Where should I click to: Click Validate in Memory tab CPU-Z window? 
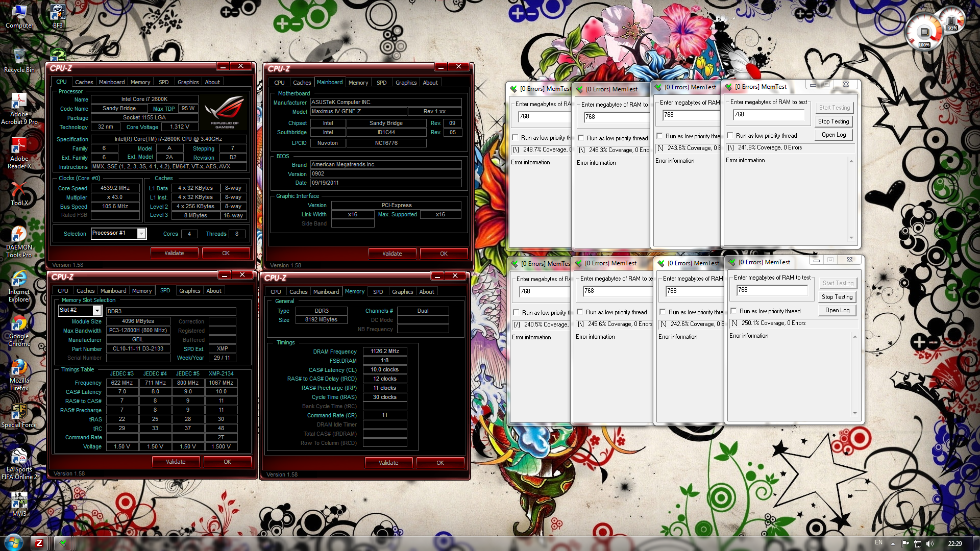point(388,463)
